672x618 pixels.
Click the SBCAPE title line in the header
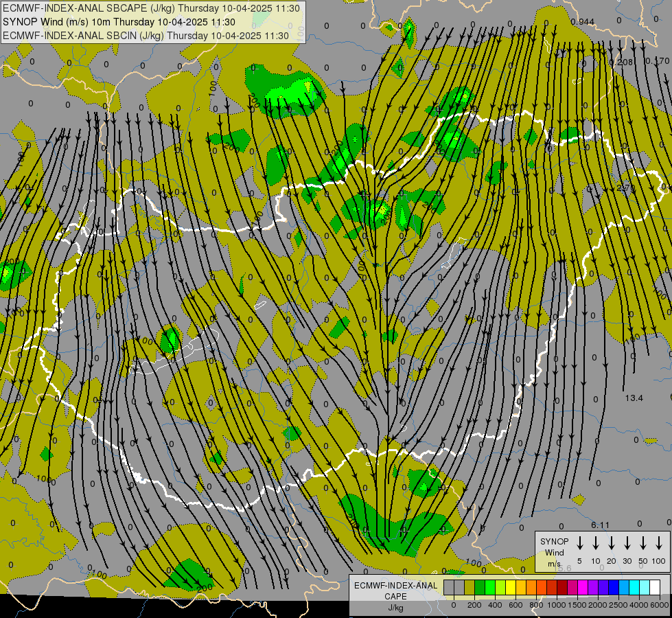click(x=151, y=8)
